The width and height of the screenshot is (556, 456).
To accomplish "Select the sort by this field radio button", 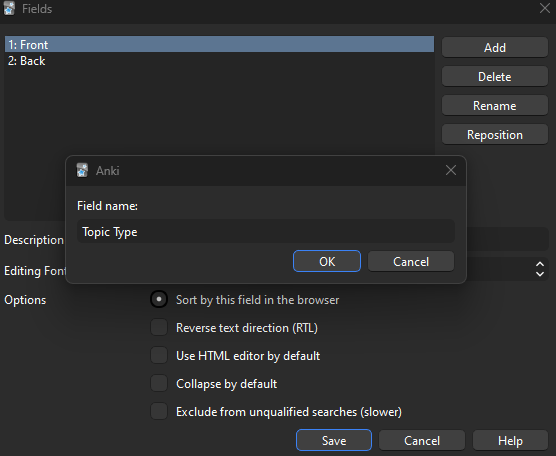I will pos(159,300).
